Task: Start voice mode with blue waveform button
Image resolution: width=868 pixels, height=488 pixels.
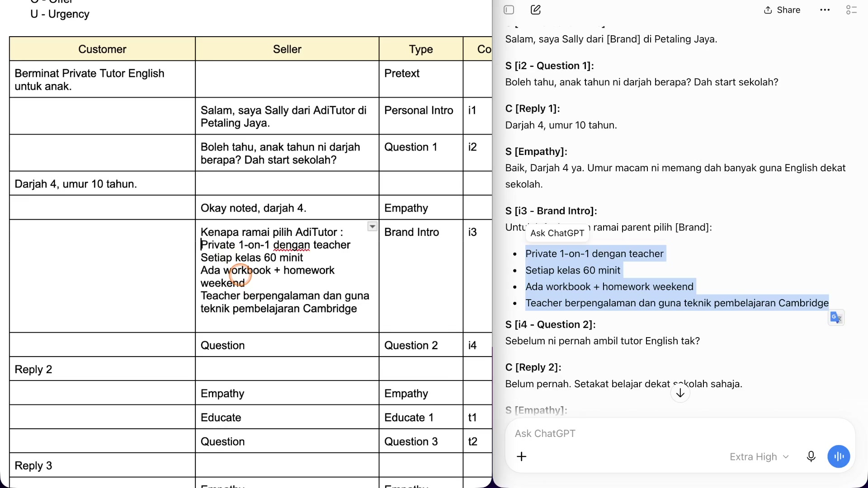Action: click(839, 456)
